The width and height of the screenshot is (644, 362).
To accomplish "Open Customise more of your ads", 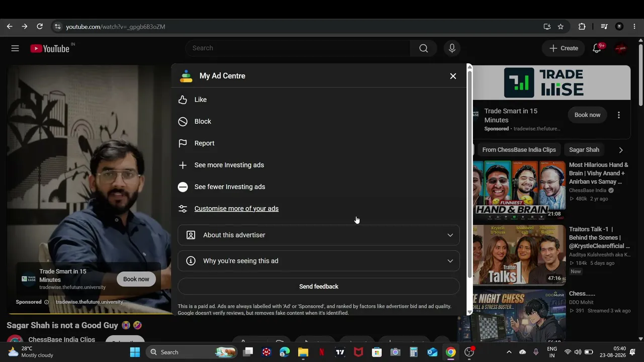I will [236, 209].
